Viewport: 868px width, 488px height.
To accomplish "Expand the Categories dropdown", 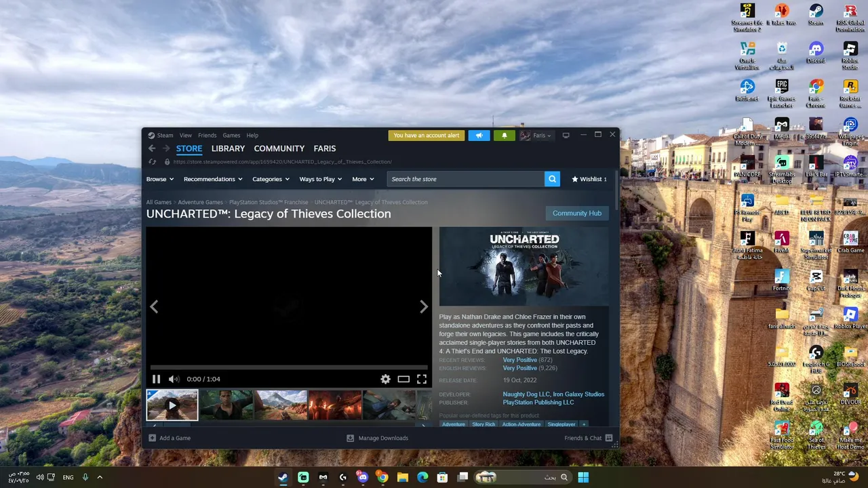I will (271, 179).
